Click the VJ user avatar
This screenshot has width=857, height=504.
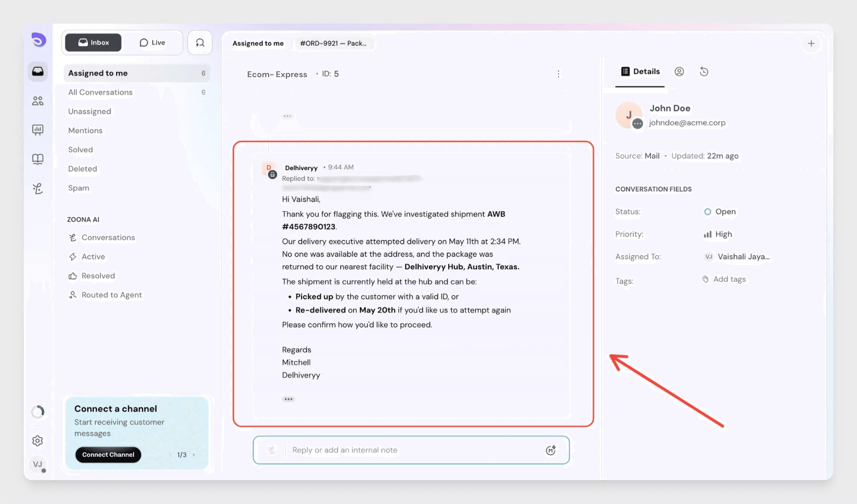38,464
